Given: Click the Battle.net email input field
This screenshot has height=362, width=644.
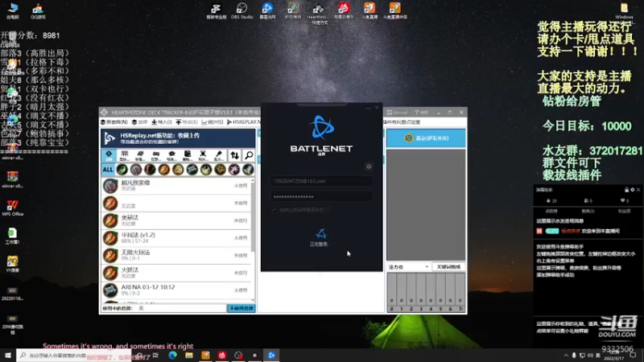Looking at the screenshot, I should click(321, 181).
